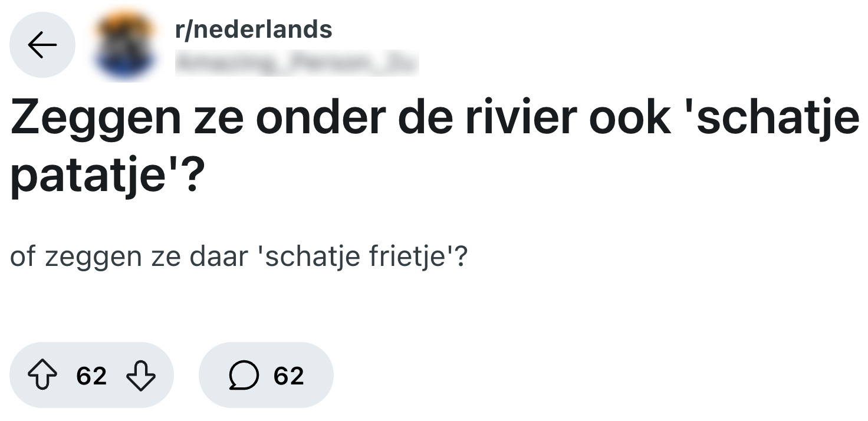Click the comment speech bubble icon
The width and height of the screenshot is (868, 421).
pos(243,376)
